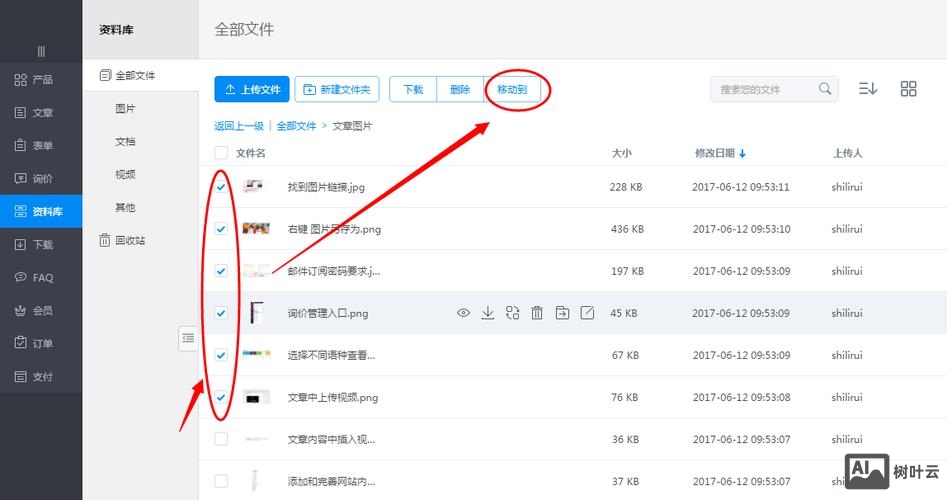This screenshot has height=500, width=947.
Task: Open the FAQ sidebar item
Action: (x=41, y=277)
